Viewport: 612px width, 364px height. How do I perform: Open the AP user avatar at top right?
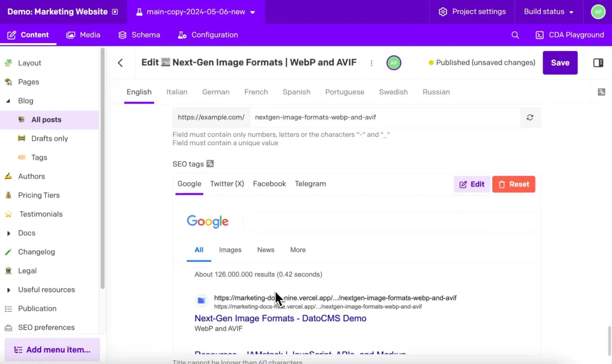(x=598, y=12)
